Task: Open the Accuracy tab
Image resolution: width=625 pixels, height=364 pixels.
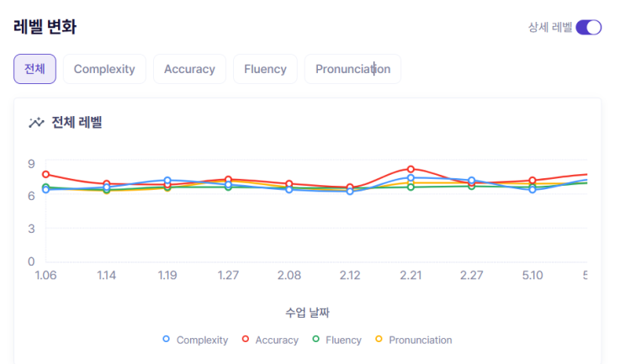Action: click(189, 69)
